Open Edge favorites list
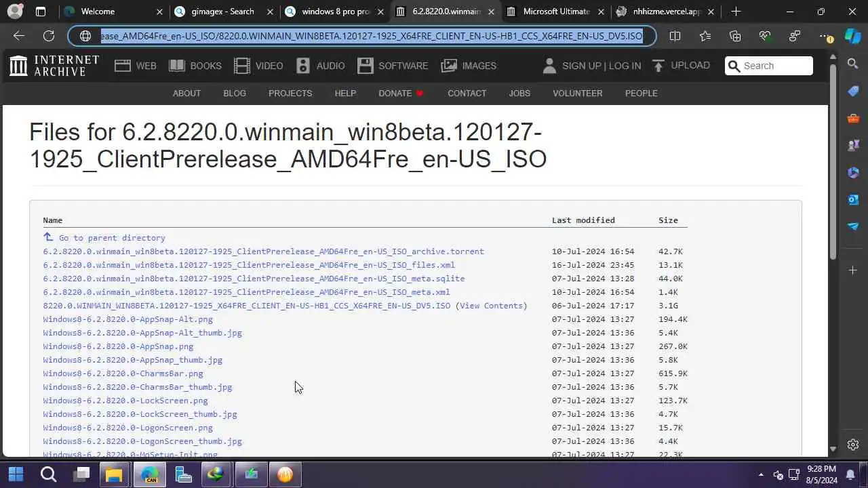Image resolution: width=868 pixels, height=488 pixels. coord(705,36)
